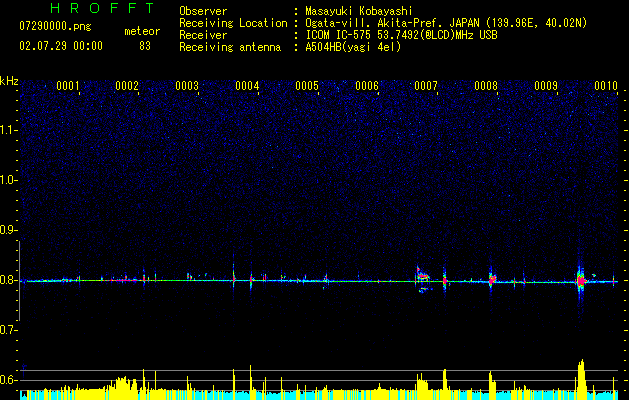The width and height of the screenshot is (629, 400).
Task: Click time marker 0005
Action: (307, 86)
